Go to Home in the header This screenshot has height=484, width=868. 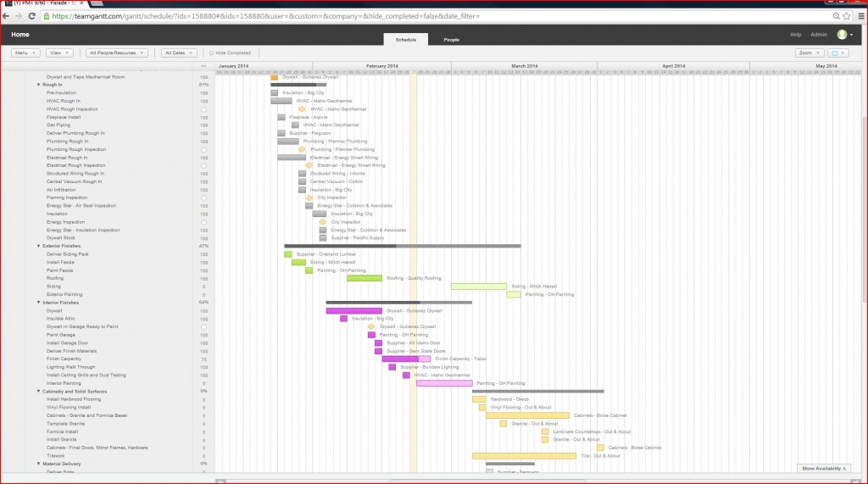[20, 35]
